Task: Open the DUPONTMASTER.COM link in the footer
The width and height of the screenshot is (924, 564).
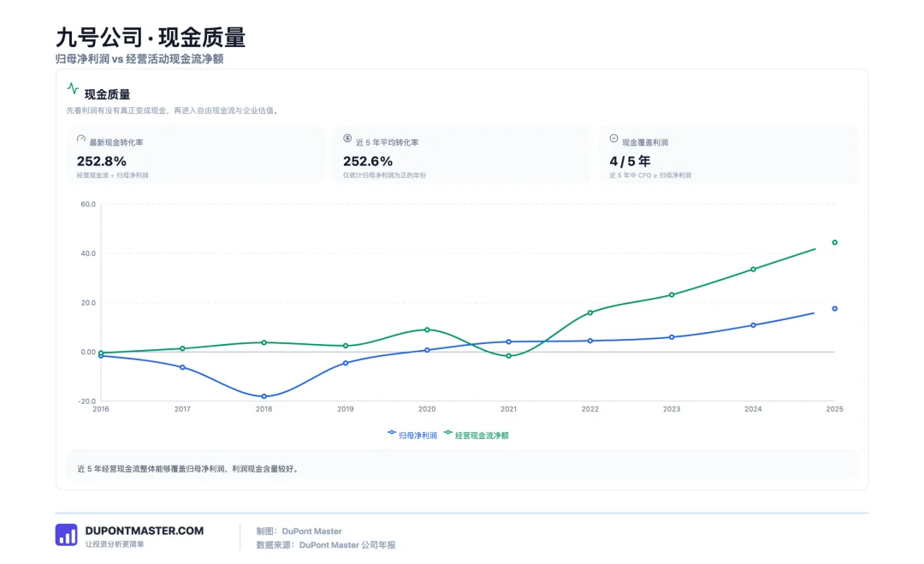Action: (x=145, y=531)
